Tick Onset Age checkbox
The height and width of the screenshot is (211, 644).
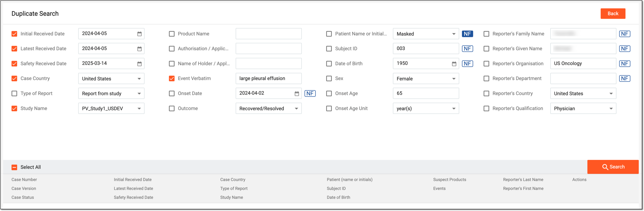(329, 93)
